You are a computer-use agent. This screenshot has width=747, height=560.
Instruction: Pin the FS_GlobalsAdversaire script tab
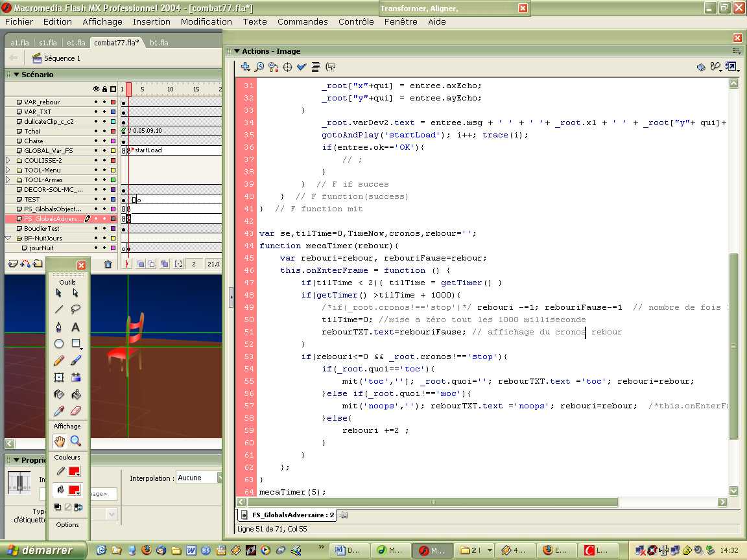coord(344,515)
